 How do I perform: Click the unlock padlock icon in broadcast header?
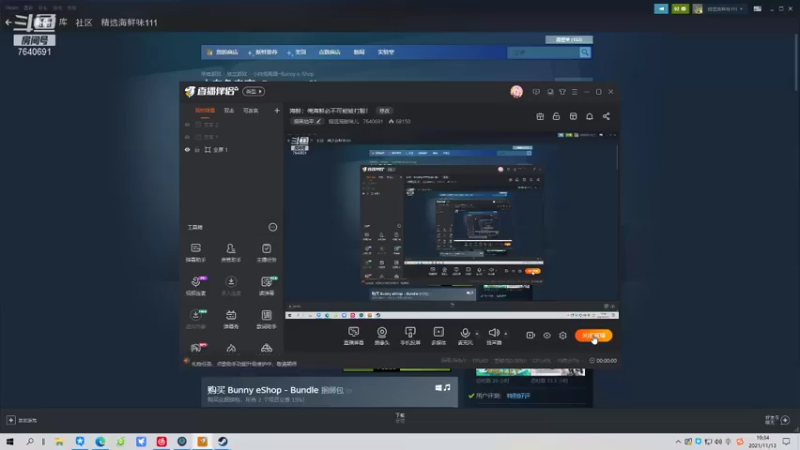pyautogui.click(x=556, y=116)
